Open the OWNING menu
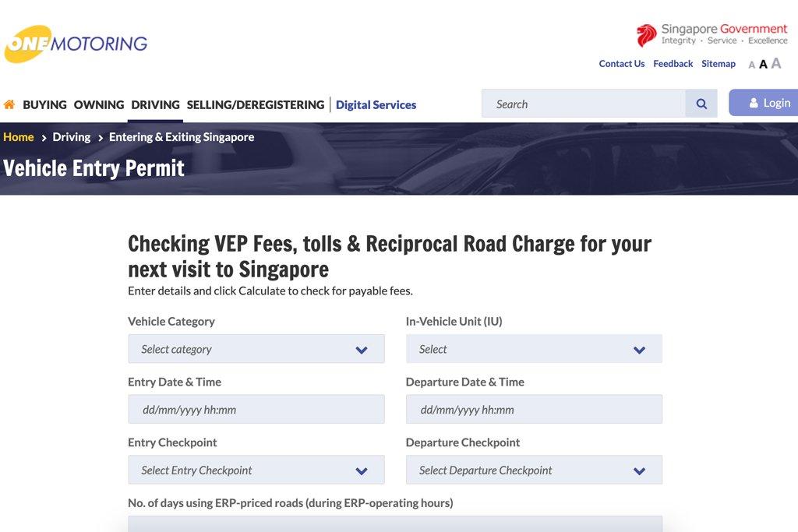Screen dimensions: 798x532 click(x=99, y=104)
